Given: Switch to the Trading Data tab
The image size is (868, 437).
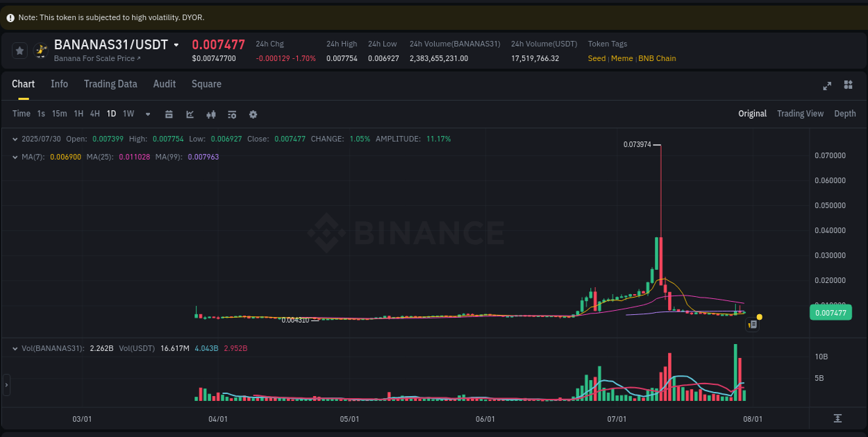Looking at the screenshot, I should coord(110,84).
